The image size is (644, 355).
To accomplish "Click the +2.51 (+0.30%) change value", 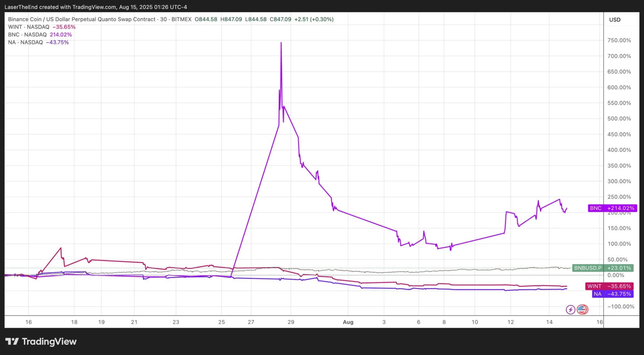I will pos(314,19).
